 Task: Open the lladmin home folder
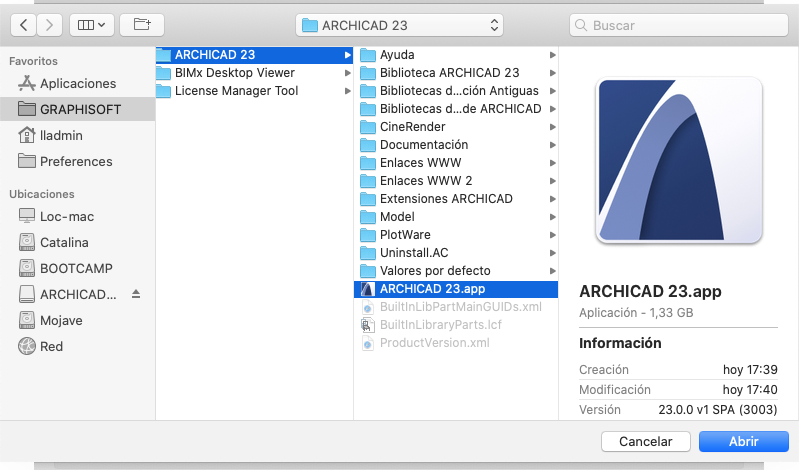pyautogui.click(x=78, y=135)
